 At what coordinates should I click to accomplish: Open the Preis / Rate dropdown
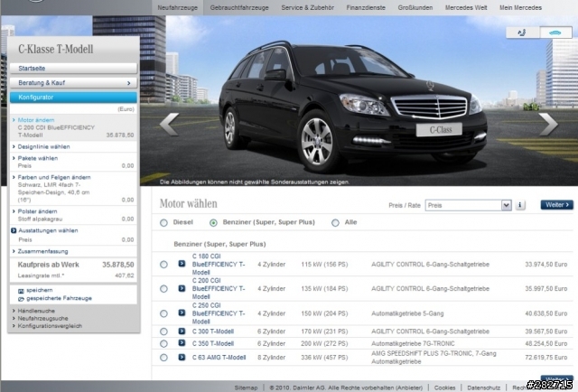pos(468,205)
